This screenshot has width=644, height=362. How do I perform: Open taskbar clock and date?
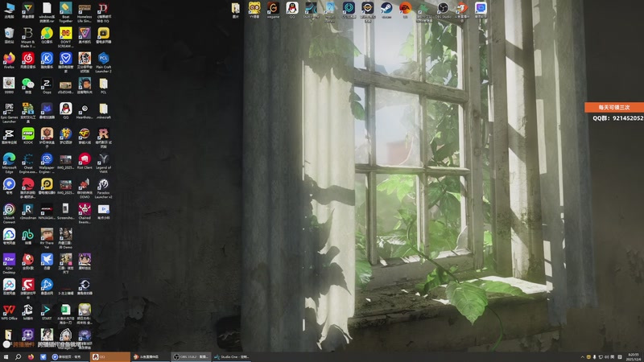pos(634,356)
